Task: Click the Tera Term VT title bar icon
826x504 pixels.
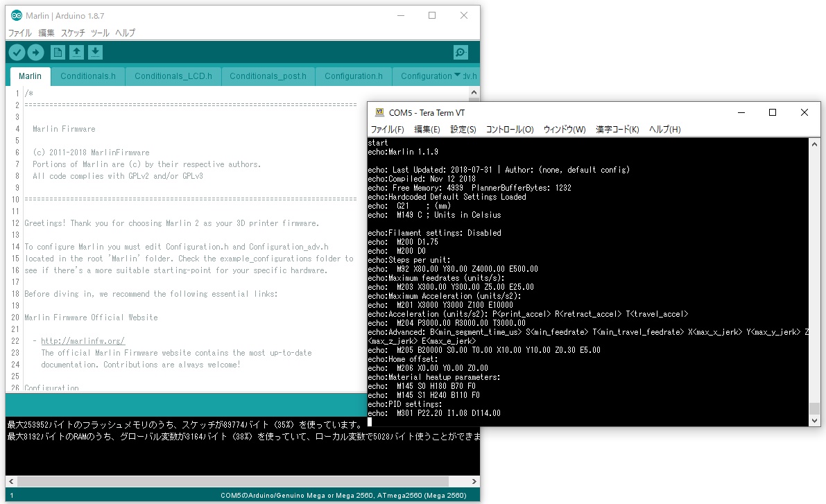Action: click(x=379, y=112)
